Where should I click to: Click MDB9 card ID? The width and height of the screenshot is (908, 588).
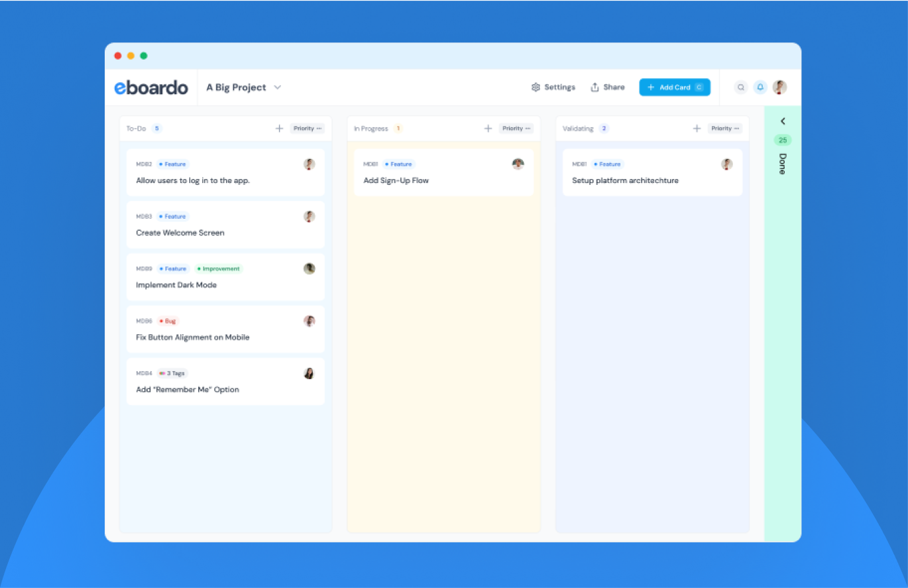(x=144, y=268)
